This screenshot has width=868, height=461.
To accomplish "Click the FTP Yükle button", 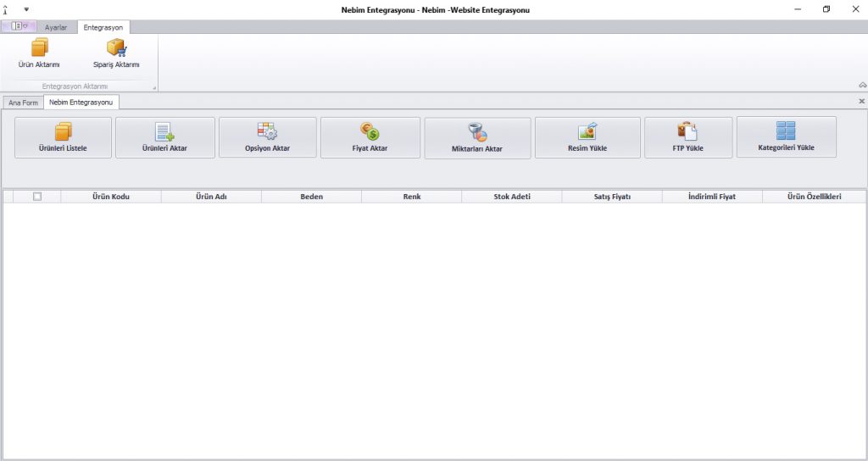I will click(688, 138).
